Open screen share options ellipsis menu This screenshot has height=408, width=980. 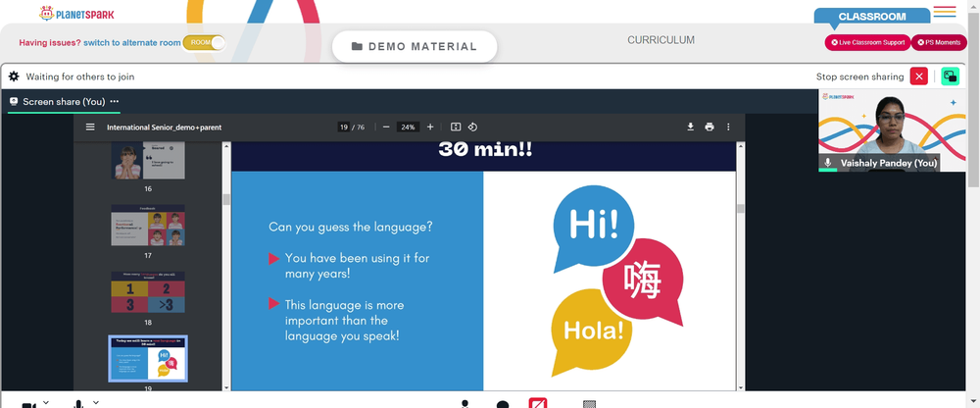[x=115, y=101]
